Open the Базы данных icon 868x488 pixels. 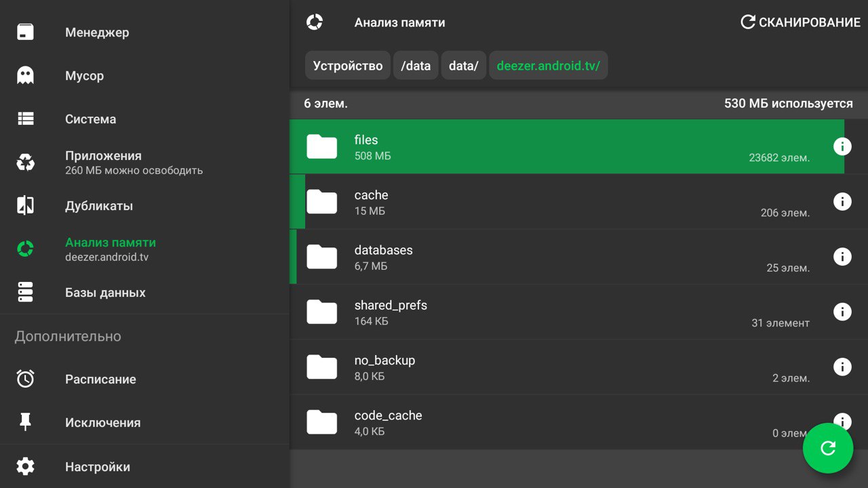[x=25, y=292]
